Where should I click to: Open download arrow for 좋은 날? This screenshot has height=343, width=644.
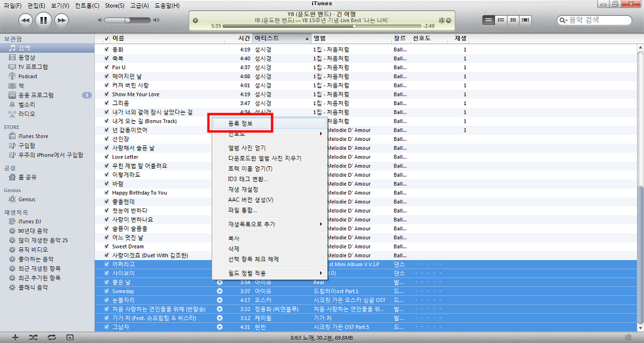(219, 282)
